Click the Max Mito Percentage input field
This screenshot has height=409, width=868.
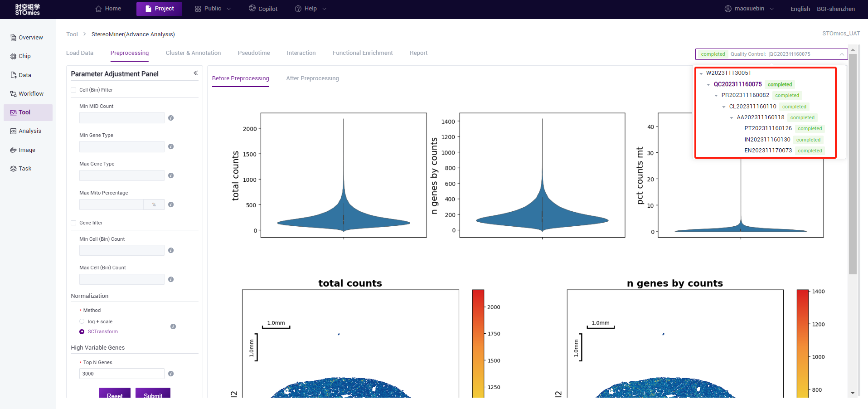click(x=112, y=204)
